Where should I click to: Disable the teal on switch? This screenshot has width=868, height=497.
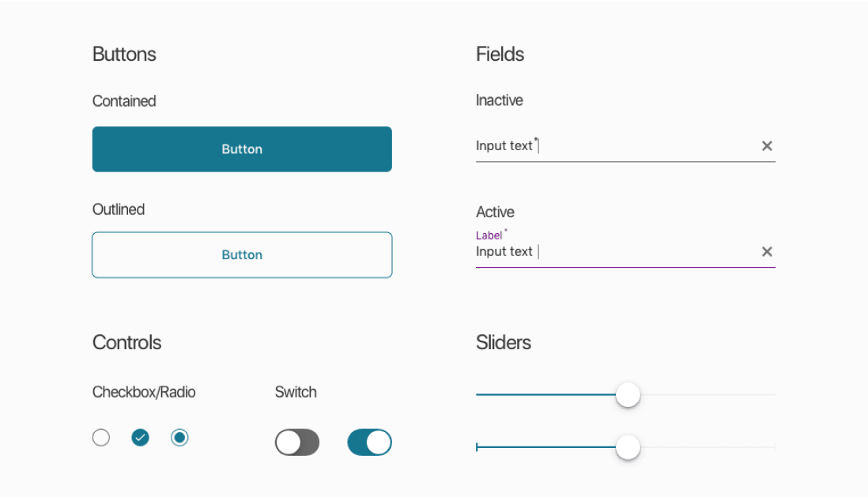(x=369, y=442)
